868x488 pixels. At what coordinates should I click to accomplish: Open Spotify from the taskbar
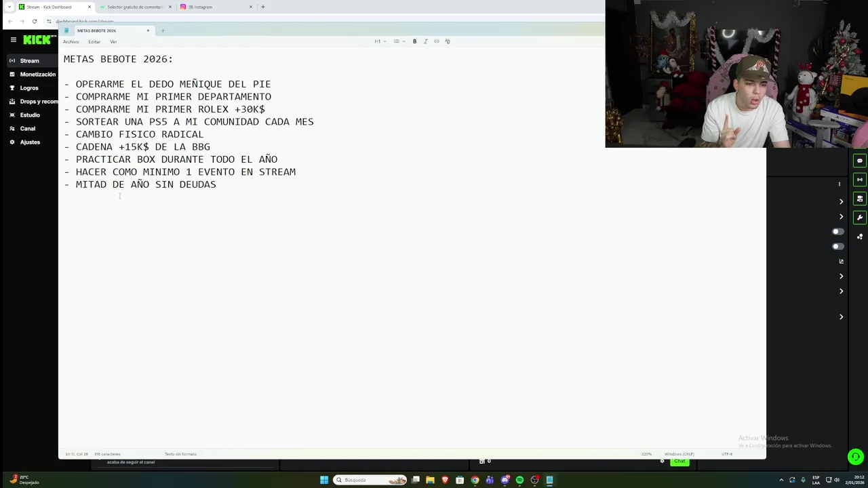(x=519, y=480)
